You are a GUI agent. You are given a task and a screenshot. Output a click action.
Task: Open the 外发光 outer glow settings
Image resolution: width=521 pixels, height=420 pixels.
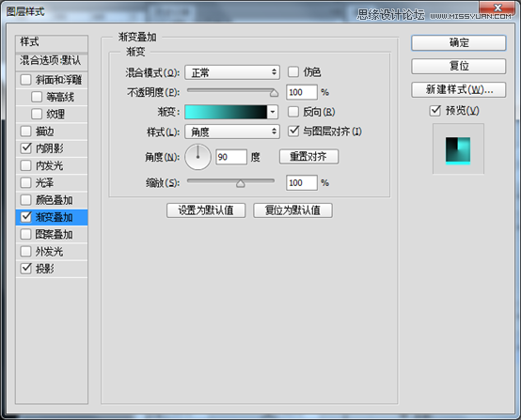pyautogui.click(x=50, y=252)
